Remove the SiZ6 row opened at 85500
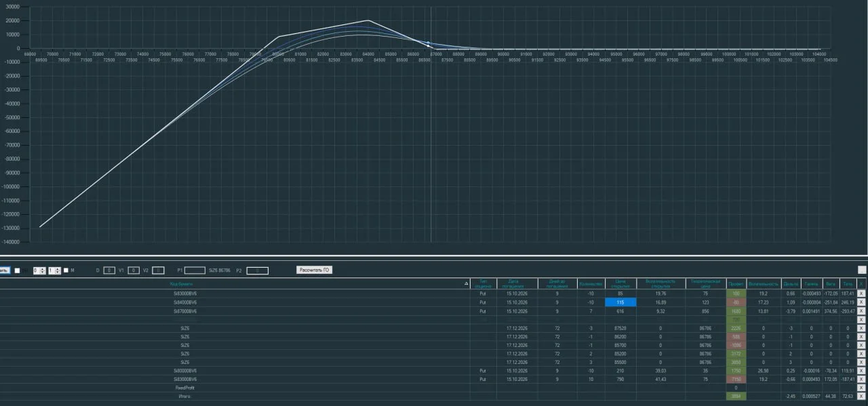Image resolution: width=868 pixels, height=406 pixels. [x=861, y=362]
